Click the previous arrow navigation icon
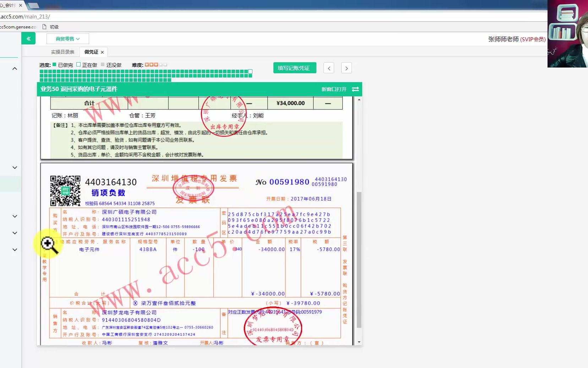The image size is (588, 368). 330,68
